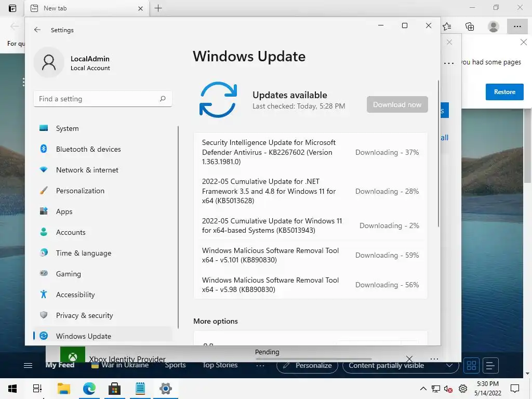
Task: Open Edge Collections icon
Action: tap(470, 26)
